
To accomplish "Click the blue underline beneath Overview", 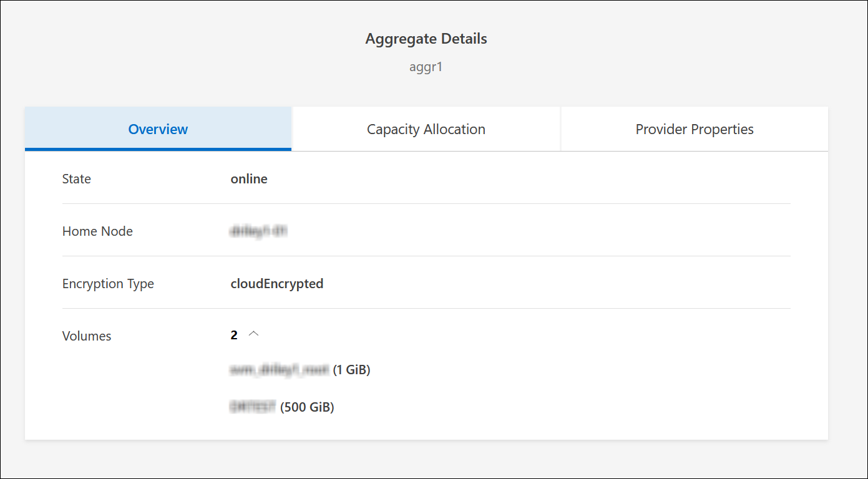I will (158, 149).
